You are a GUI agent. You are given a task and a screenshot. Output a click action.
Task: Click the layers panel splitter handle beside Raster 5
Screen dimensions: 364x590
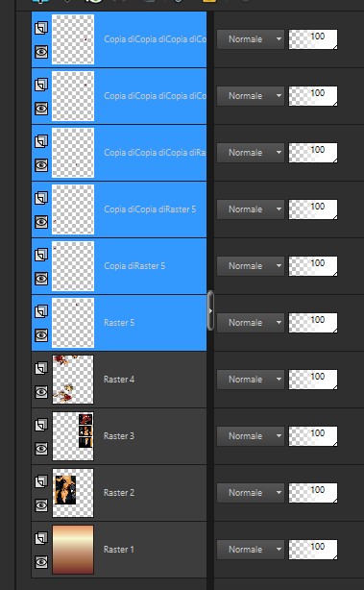[x=210, y=310]
